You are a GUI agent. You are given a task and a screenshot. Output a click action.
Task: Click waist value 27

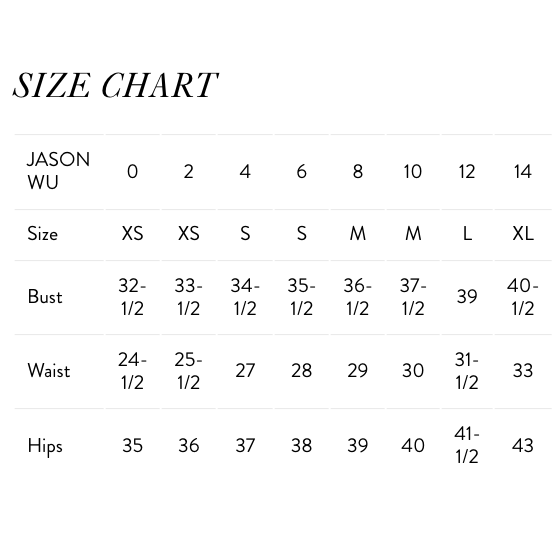[245, 371]
